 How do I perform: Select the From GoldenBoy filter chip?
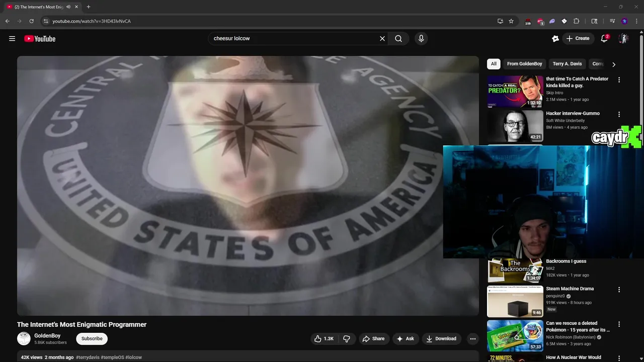524,64
